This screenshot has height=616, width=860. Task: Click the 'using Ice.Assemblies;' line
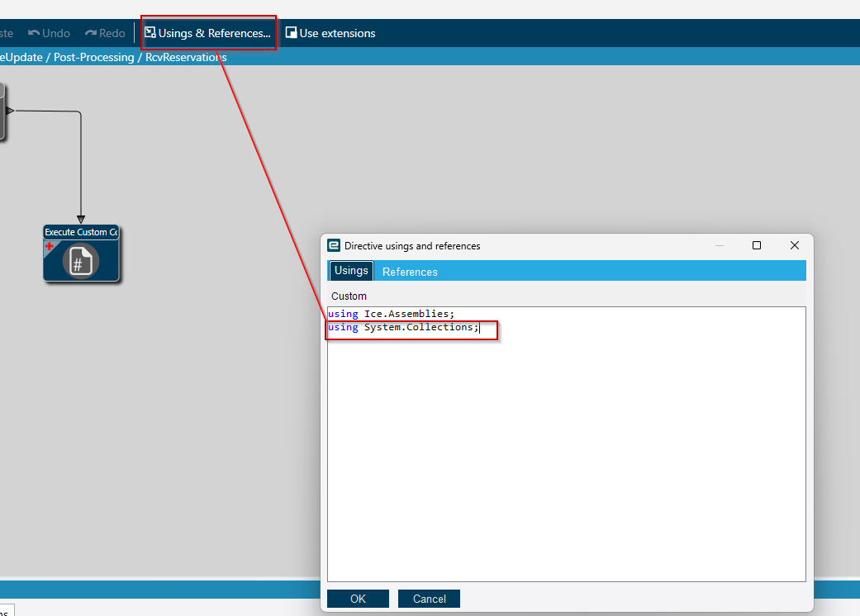point(391,314)
